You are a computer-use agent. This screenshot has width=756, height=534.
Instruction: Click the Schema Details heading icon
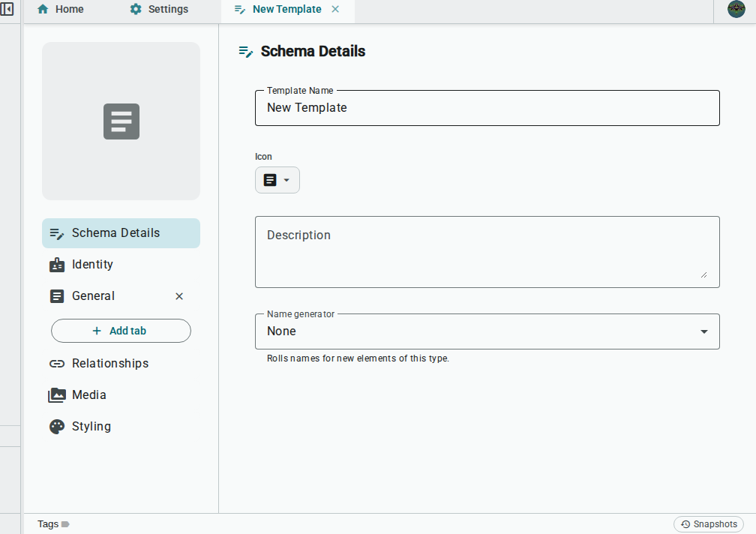(246, 52)
